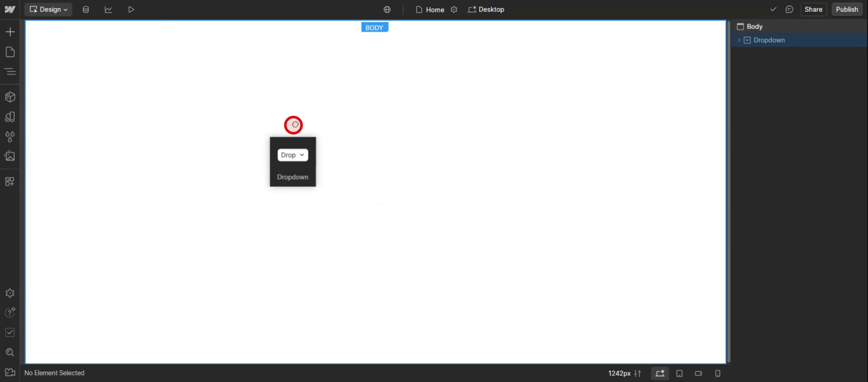Open the Assets image panel
868x382 pixels.
(10, 156)
